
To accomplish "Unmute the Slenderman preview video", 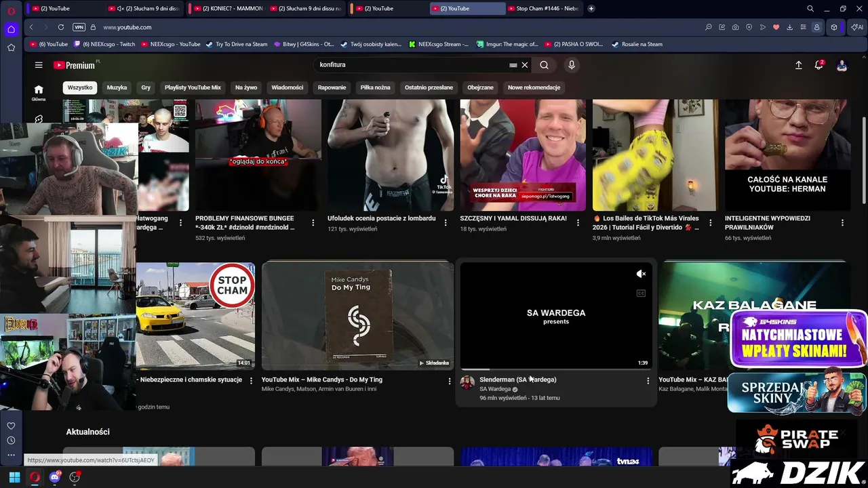I will pos(641,274).
